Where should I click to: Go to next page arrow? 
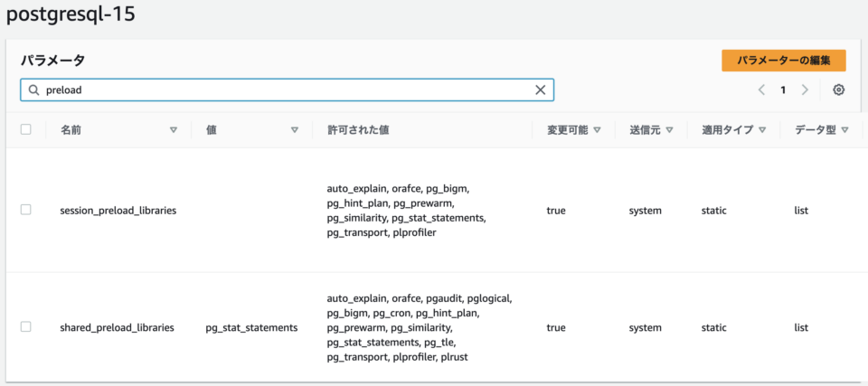coord(805,89)
